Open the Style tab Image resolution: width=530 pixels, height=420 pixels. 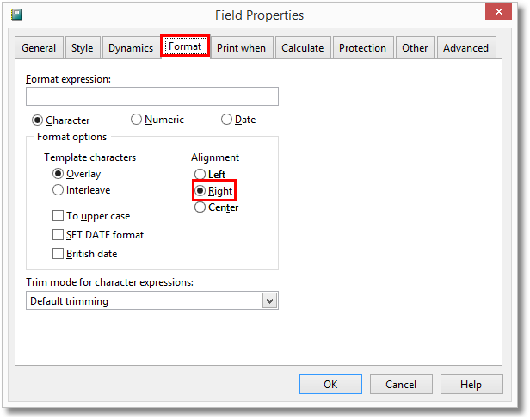pyautogui.click(x=83, y=48)
